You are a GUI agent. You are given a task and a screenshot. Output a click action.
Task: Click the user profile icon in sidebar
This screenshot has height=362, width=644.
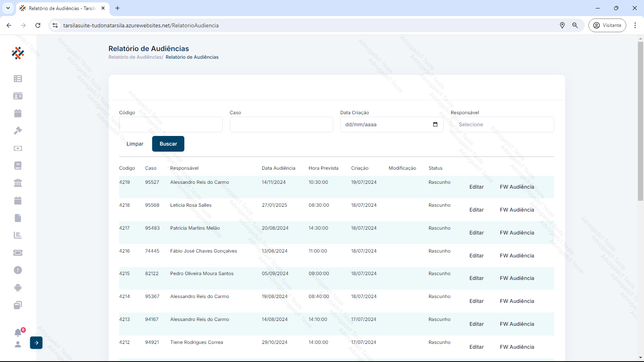(18, 344)
